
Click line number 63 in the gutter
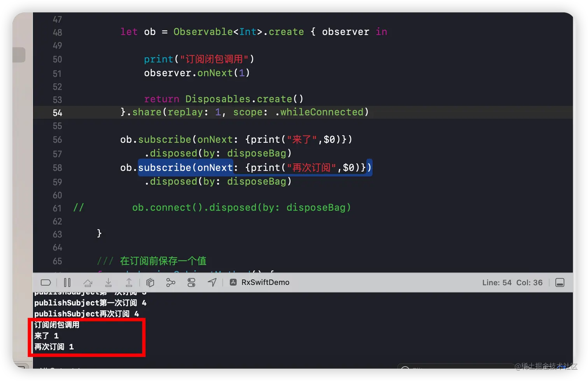[58, 234]
